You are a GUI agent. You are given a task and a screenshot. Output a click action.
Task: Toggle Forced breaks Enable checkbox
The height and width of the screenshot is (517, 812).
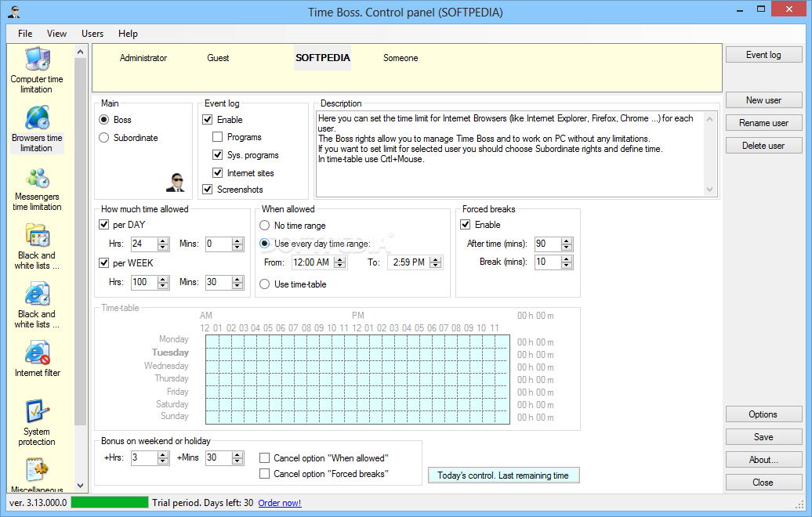pyautogui.click(x=465, y=225)
